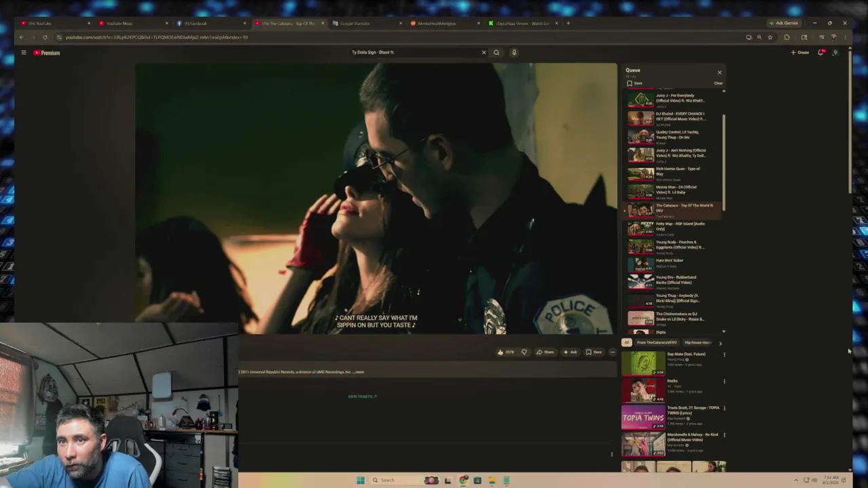The image size is (868, 488).
Task: Open a new browser tab
Action: click(x=568, y=23)
